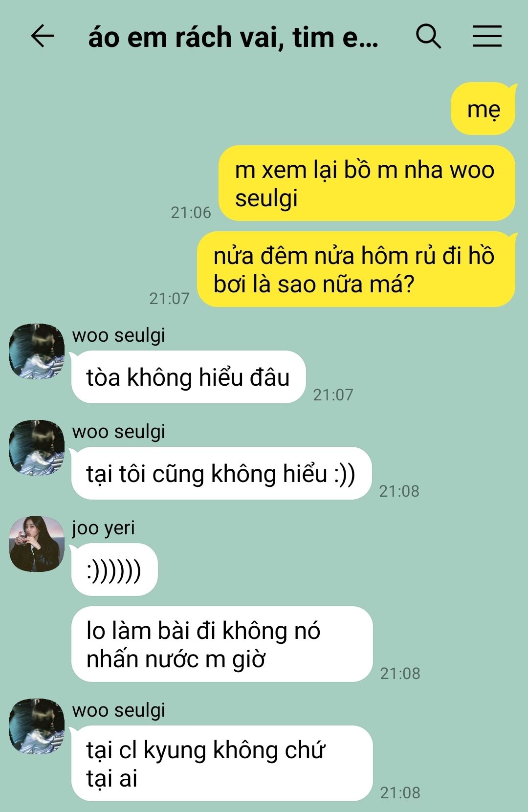Tap the 'tại tôi cũng không hiểu :))' message

tap(221, 473)
